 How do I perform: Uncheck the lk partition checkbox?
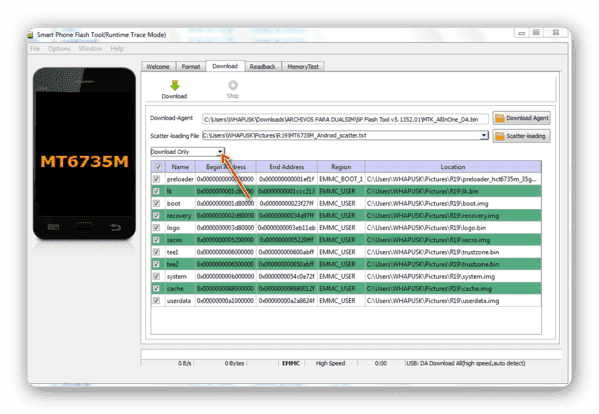coord(156,191)
